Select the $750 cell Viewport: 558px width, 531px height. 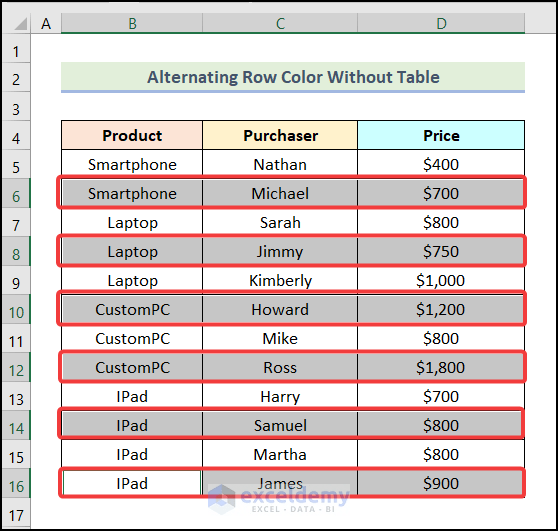coord(441,251)
